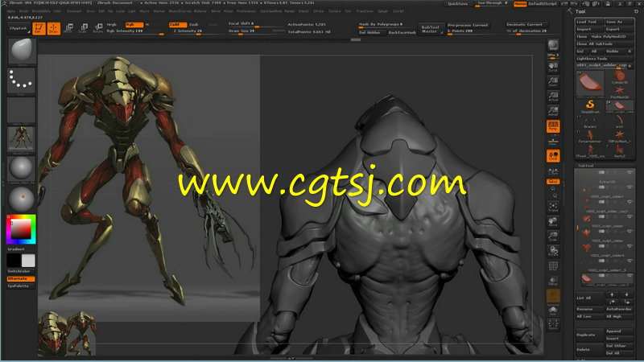Click the BPR render icon

(x=553, y=46)
